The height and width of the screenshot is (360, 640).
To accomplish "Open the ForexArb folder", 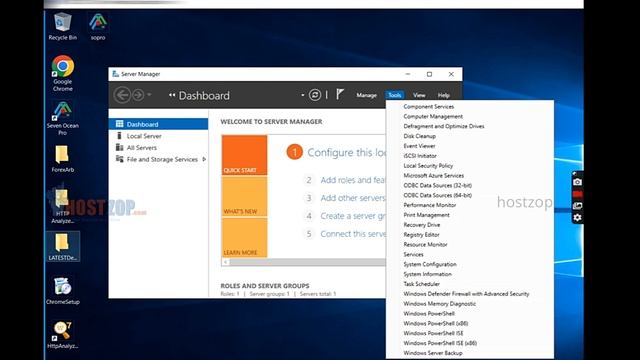I will [62, 159].
